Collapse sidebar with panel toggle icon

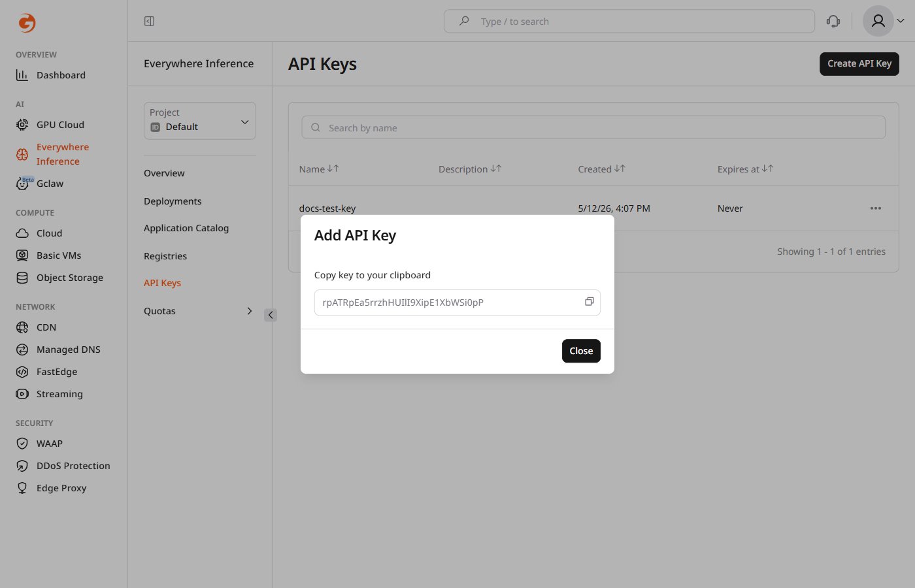[x=149, y=22]
